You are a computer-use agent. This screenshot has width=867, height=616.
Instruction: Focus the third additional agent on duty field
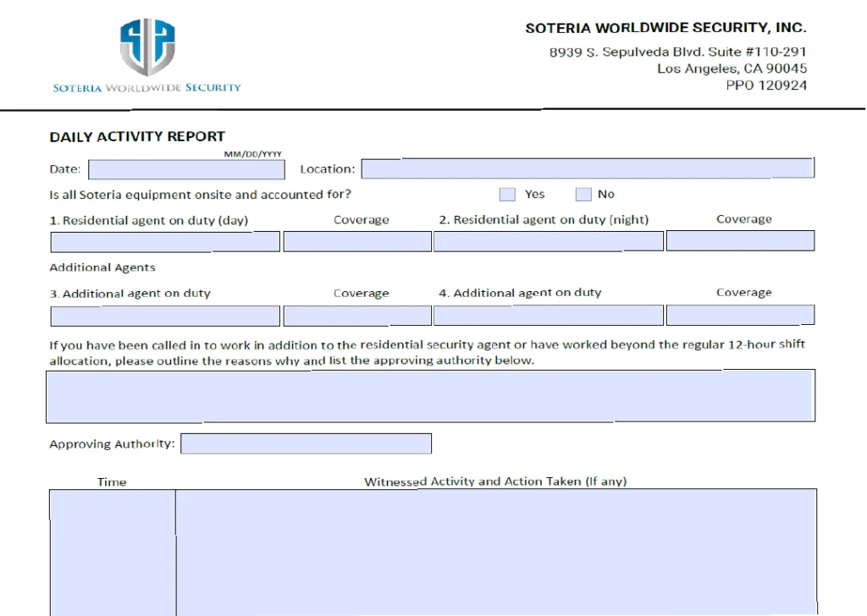pyautogui.click(x=165, y=316)
